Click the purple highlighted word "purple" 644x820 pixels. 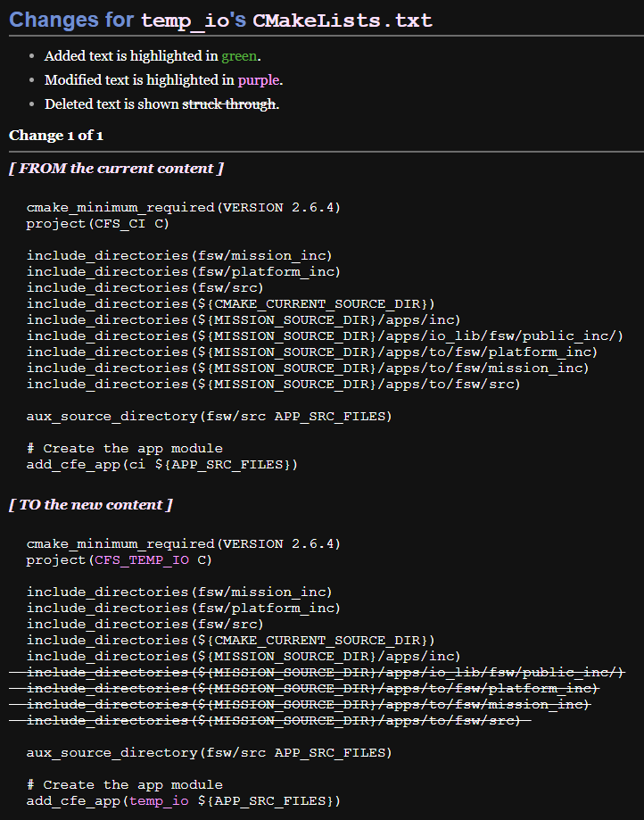click(x=259, y=80)
